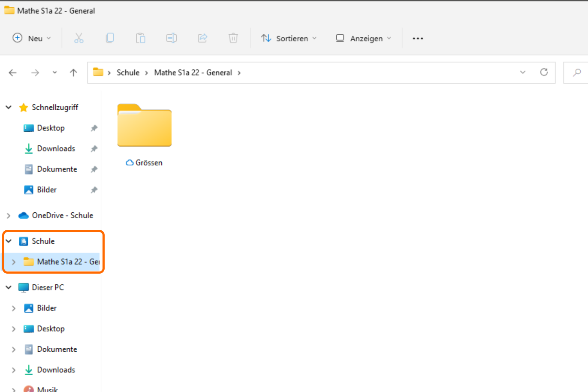
Task: Open the Neu dropdown menu
Action: 32,38
